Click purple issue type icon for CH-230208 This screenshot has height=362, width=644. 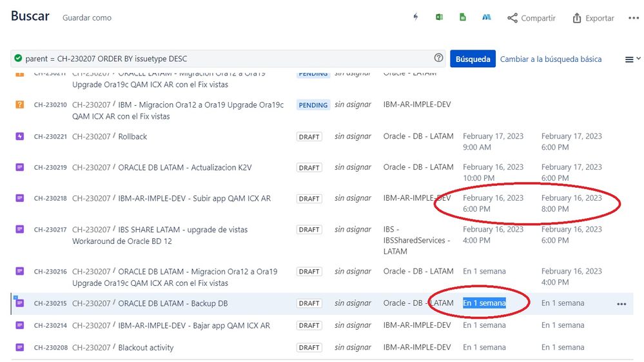(x=20, y=347)
